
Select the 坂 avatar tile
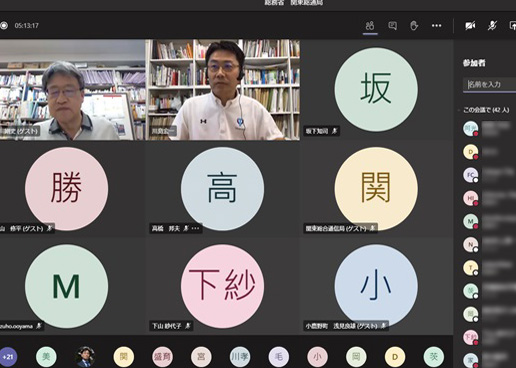tap(376, 89)
